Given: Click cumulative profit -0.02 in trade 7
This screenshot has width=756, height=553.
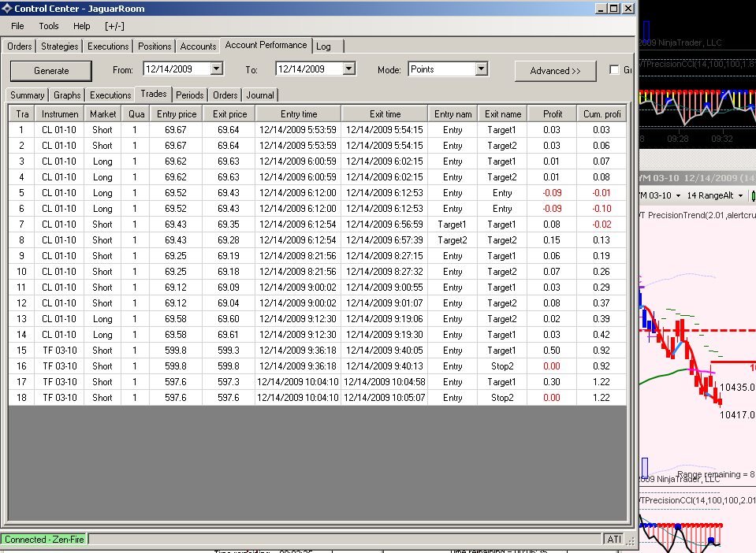Looking at the screenshot, I should point(601,225).
